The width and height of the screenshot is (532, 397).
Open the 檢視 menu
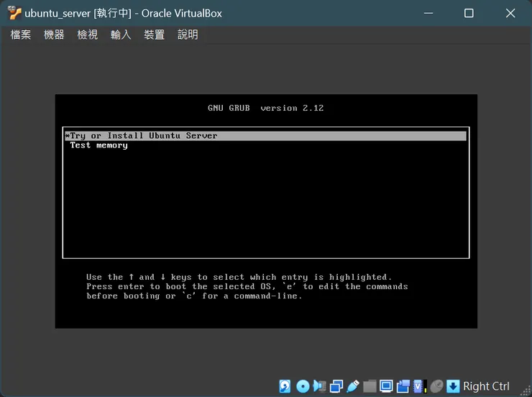pyautogui.click(x=88, y=35)
